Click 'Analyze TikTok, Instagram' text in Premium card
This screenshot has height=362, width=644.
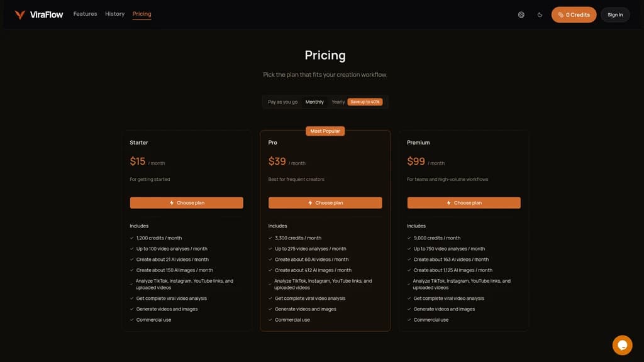click(462, 284)
